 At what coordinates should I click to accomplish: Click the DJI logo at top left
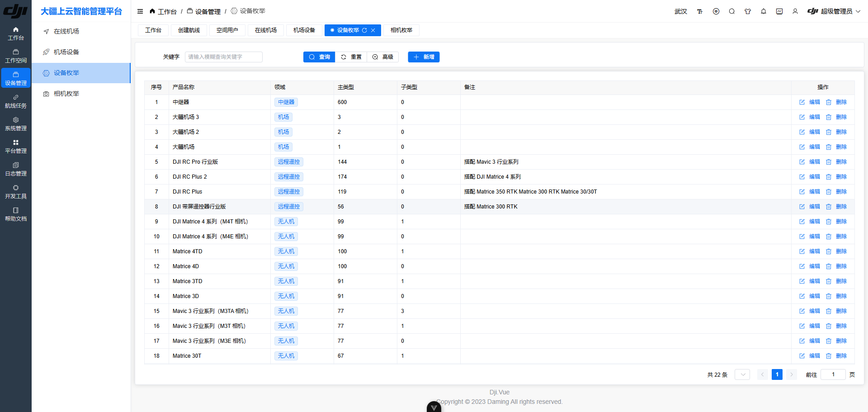coord(16,11)
